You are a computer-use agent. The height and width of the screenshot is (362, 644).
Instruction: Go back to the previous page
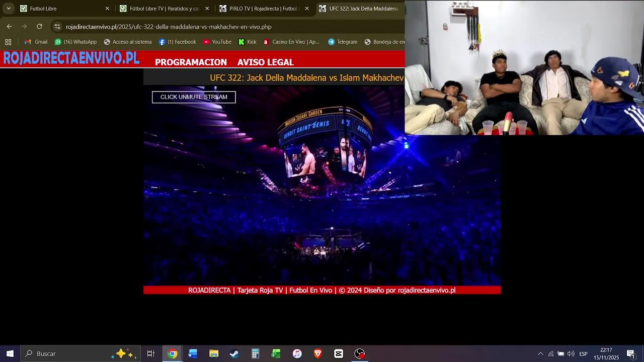coord(9,27)
